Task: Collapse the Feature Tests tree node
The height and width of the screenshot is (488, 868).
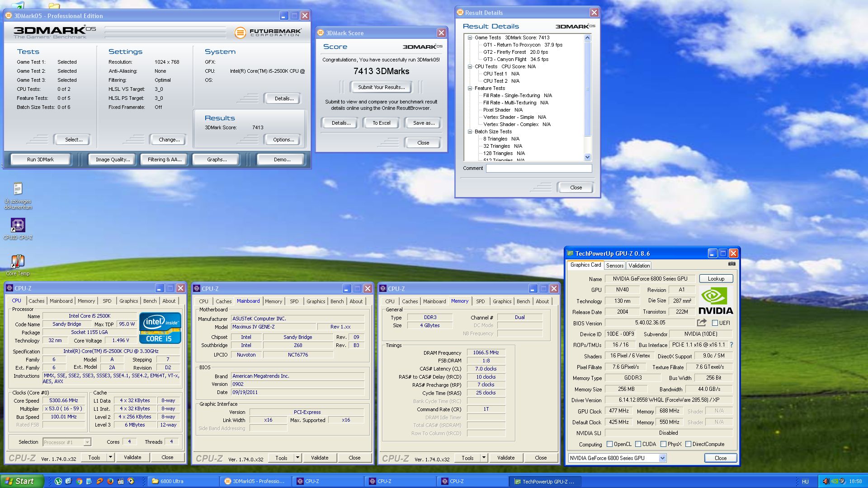Action: tap(470, 88)
